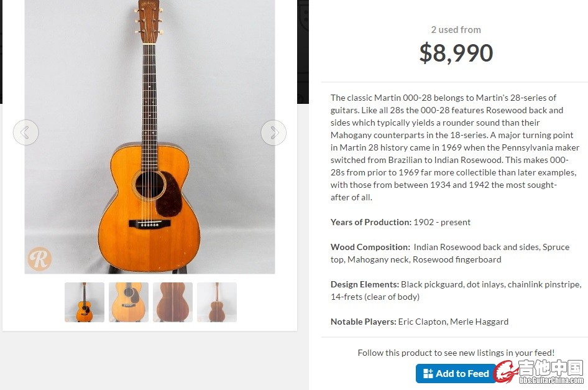This screenshot has width=588, height=390.
Task: Click the $8,990 price
Action: pyautogui.click(x=456, y=53)
